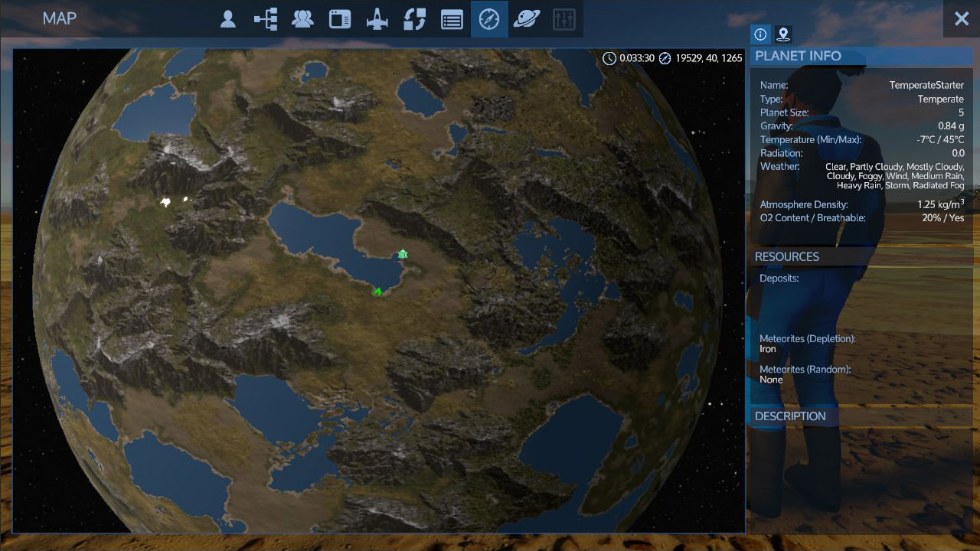980x551 pixels.
Task: Open the spaceship registry icon
Action: point(377,19)
